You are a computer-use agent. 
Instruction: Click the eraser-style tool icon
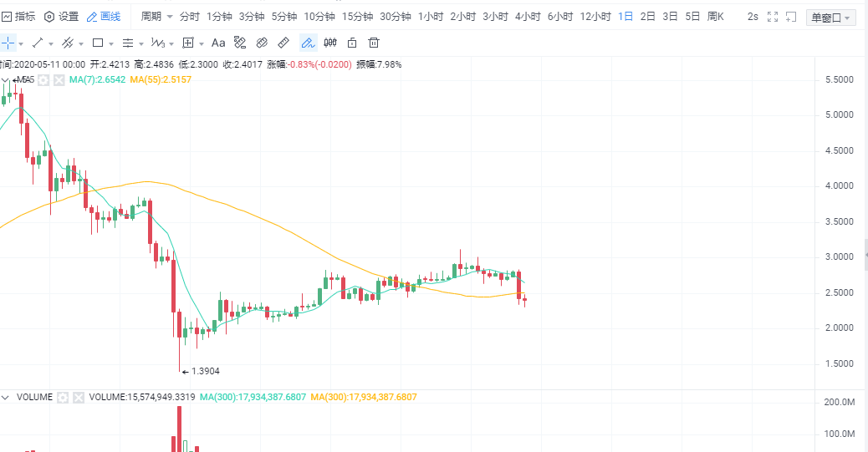[262, 43]
